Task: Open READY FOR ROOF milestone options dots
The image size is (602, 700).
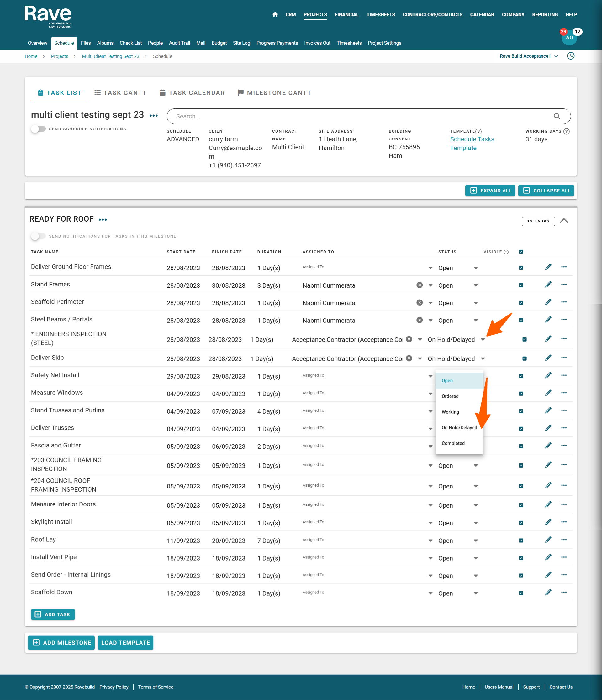Action: (x=103, y=220)
